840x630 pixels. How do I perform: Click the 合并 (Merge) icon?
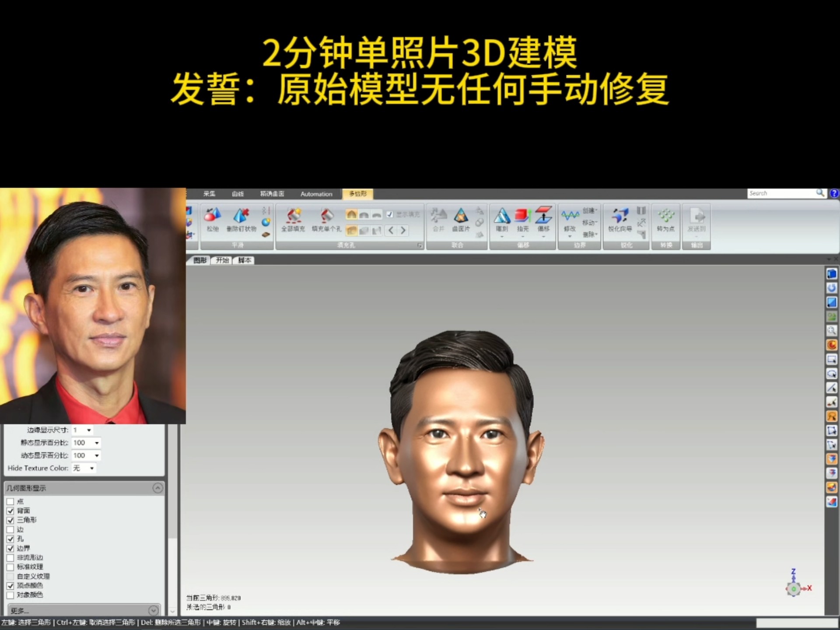pos(438,215)
